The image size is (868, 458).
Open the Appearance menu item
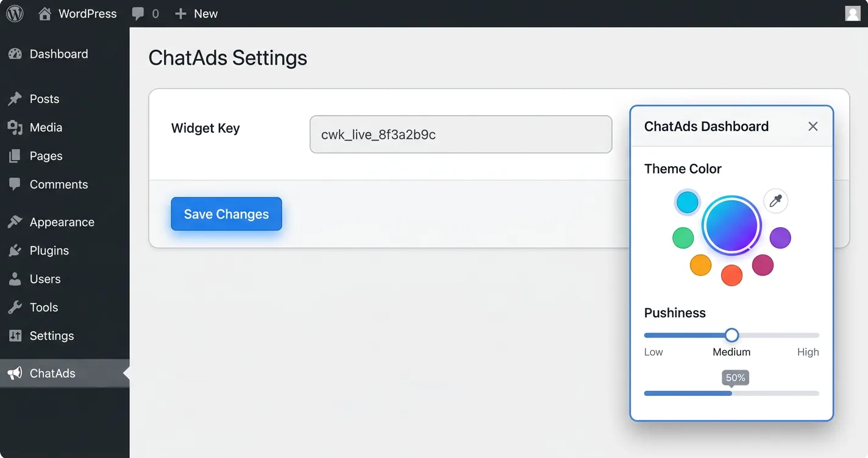[x=65, y=222]
